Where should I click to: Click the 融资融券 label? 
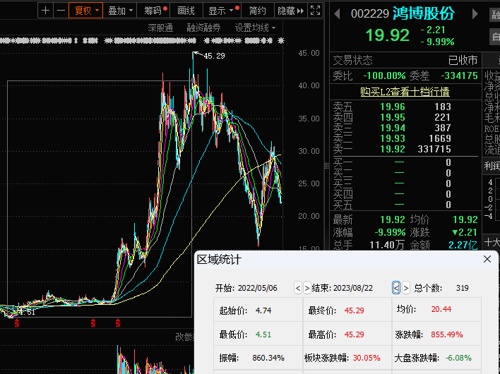(x=203, y=28)
